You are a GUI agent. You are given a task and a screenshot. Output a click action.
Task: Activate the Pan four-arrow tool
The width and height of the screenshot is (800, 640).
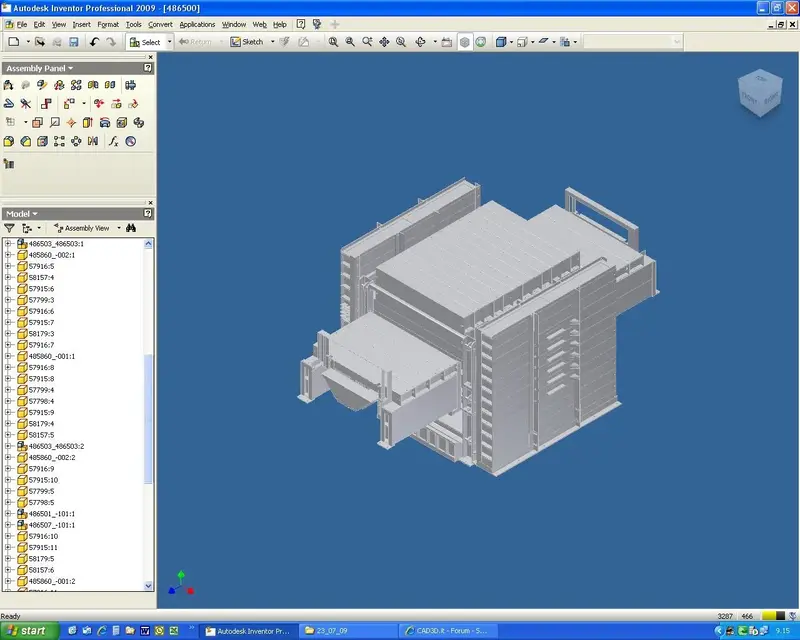coord(384,42)
